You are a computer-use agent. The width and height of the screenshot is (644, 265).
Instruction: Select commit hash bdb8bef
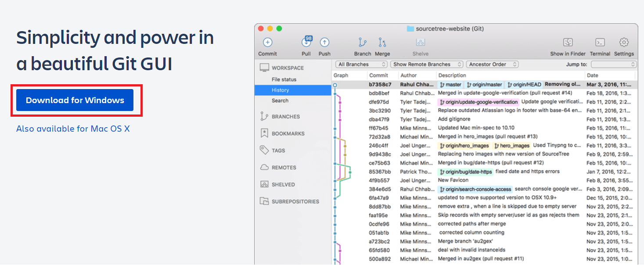point(379,93)
